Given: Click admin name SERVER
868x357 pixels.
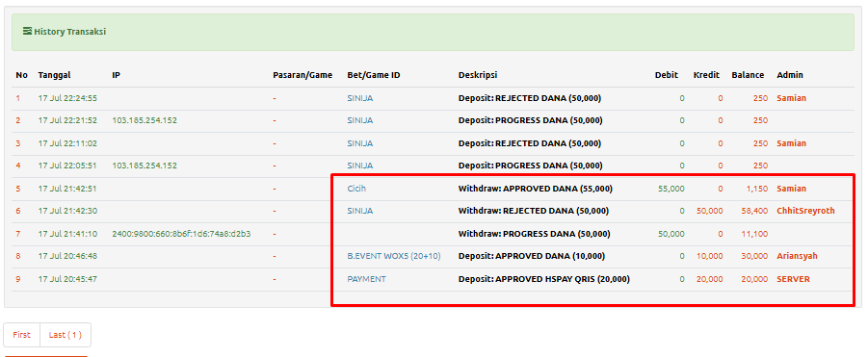Looking at the screenshot, I should click(793, 279).
